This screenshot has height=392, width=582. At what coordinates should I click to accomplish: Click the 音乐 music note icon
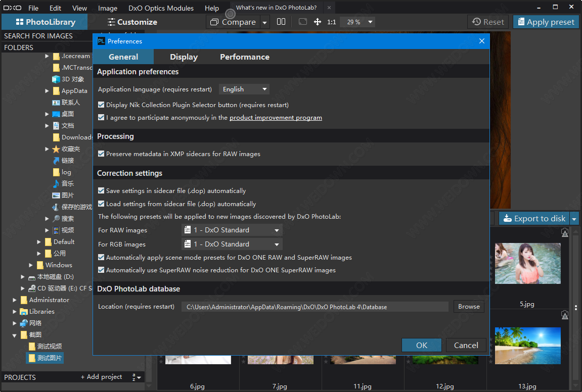coord(56,184)
